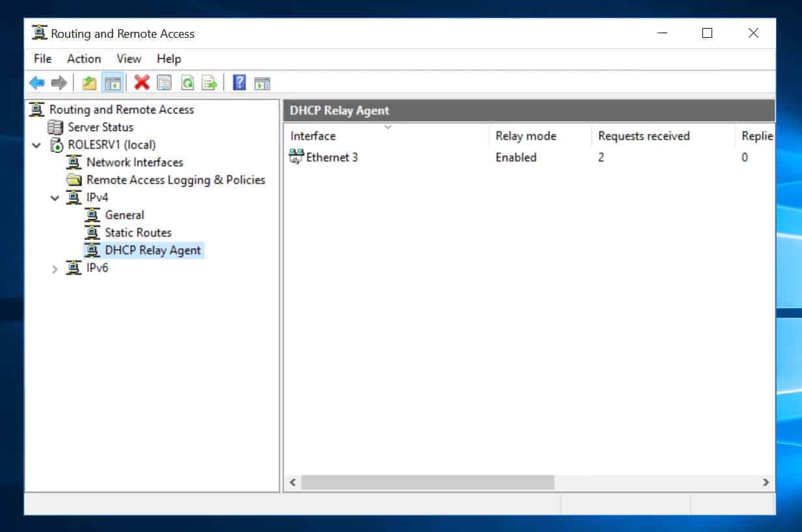Click the title bar application icon
The image size is (802, 532).
point(40,33)
